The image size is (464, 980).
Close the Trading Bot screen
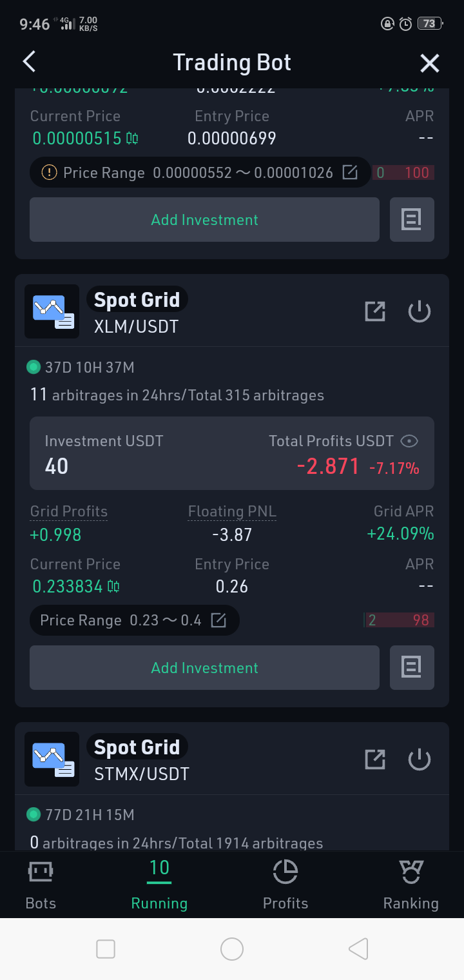coord(429,63)
